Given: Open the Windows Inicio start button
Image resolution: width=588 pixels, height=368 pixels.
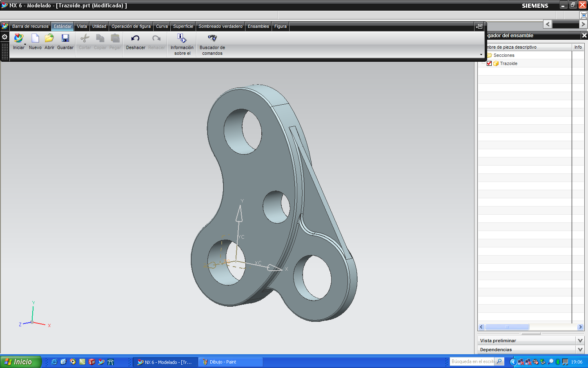Looking at the screenshot, I should click(x=20, y=362).
